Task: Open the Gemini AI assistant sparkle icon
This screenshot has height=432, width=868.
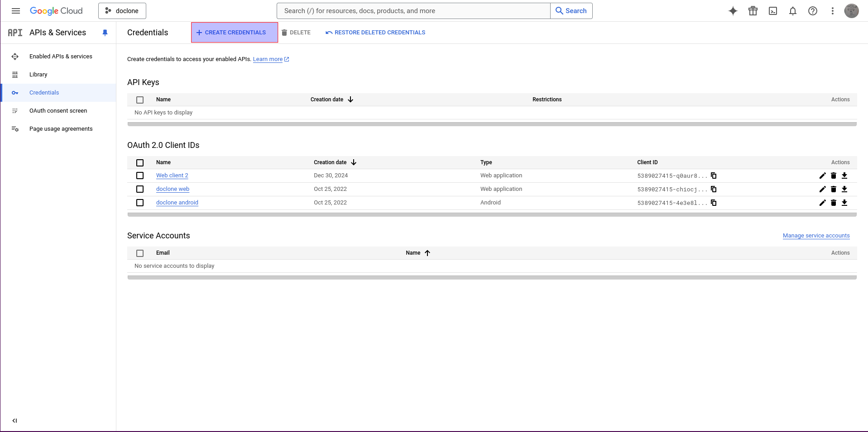Action: point(733,11)
